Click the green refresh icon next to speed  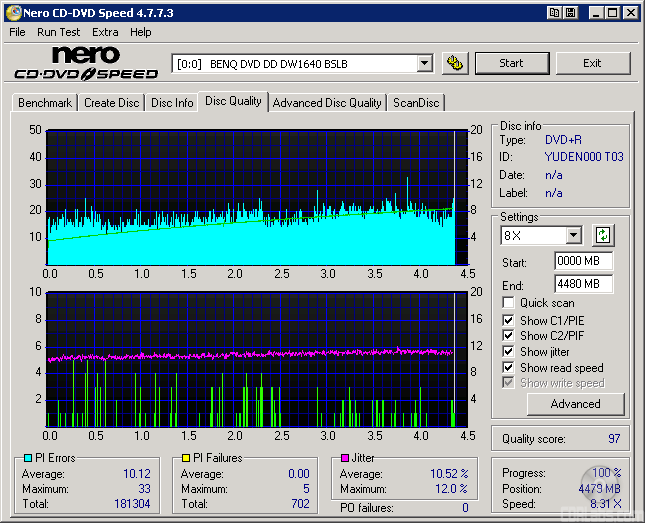click(602, 236)
